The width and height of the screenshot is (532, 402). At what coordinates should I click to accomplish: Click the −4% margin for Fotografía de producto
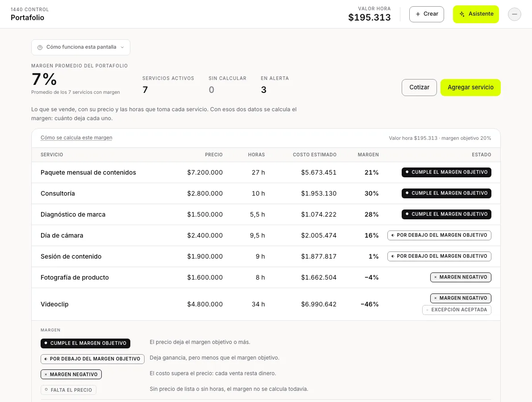point(371,278)
